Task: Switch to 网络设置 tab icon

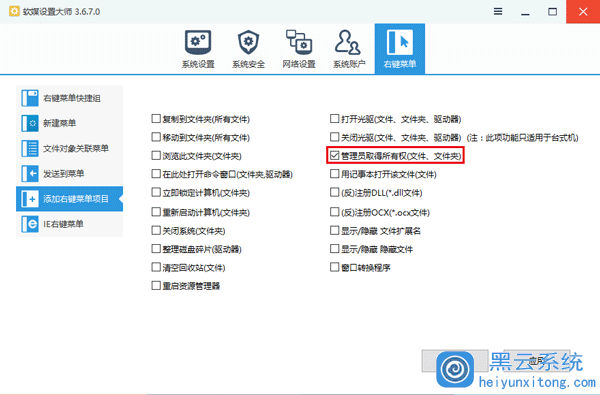Action: 299,49
